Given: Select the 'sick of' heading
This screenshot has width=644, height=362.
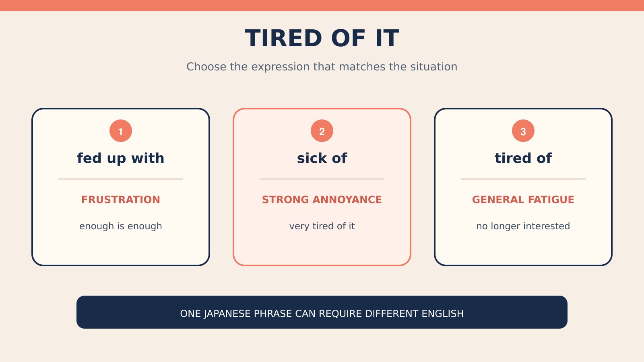Looking at the screenshot, I should pyautogui.click(x=322, y=158).
